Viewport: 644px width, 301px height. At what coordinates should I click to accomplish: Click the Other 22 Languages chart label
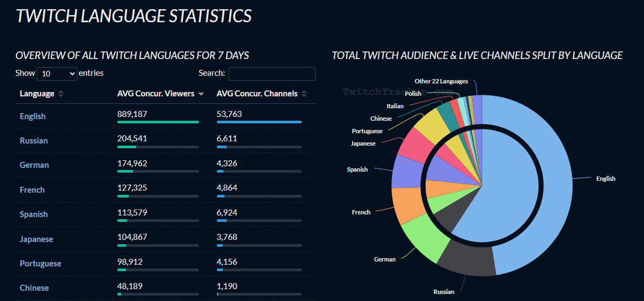point(441,81)
